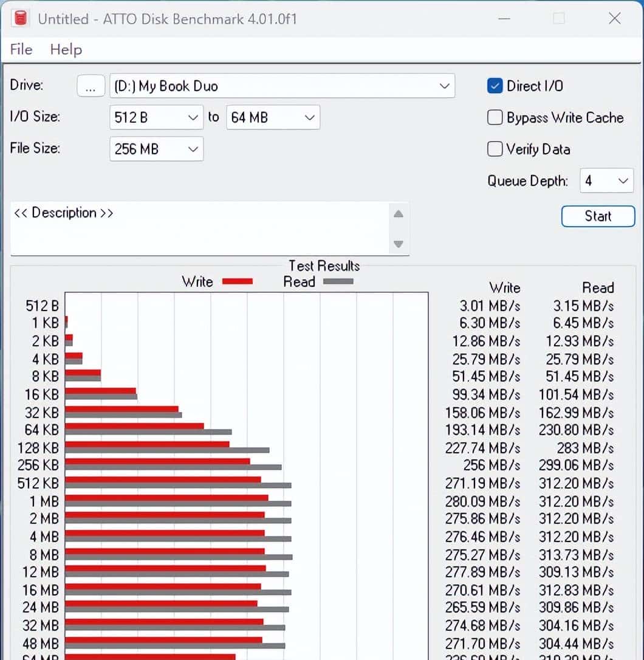
Task: Open the Queue Depth dropdown
Action: click(622, 181)
